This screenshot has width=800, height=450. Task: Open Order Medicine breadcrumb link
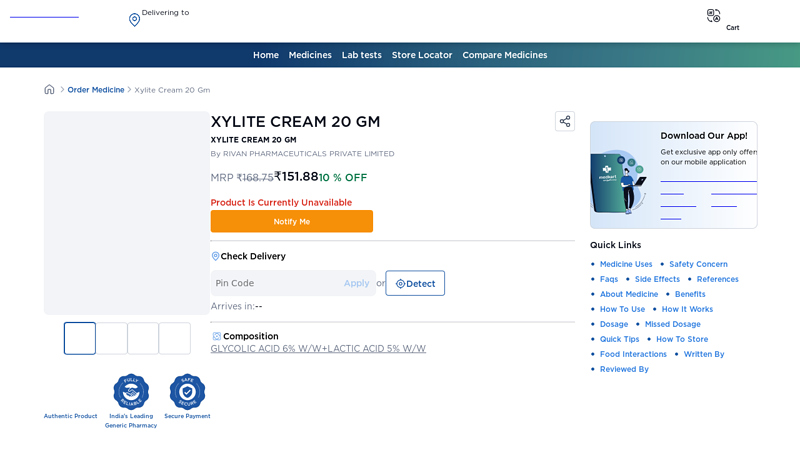pos(96,90)
